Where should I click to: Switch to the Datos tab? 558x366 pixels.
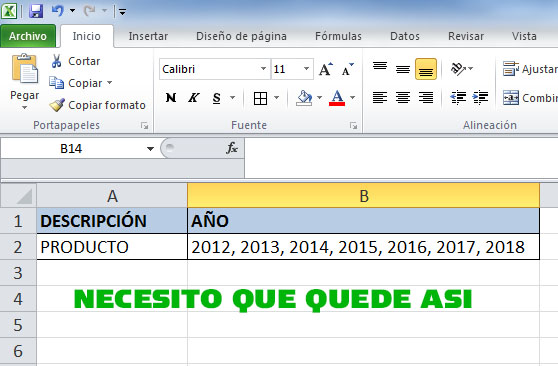(x=405, y=36)
